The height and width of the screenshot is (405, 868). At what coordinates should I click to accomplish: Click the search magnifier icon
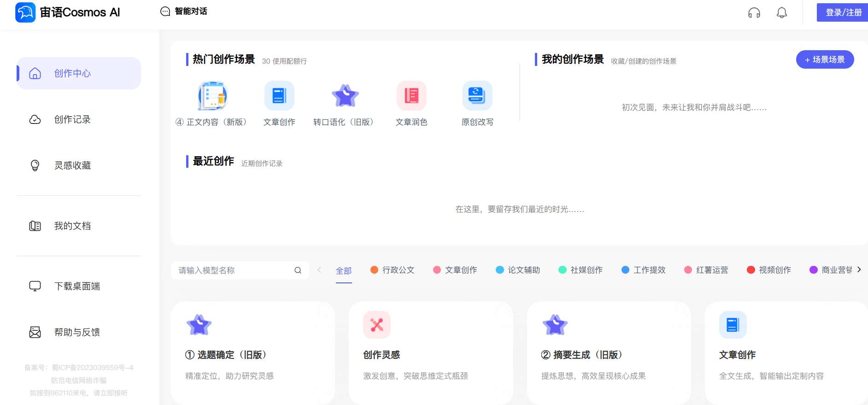[298, 270]
